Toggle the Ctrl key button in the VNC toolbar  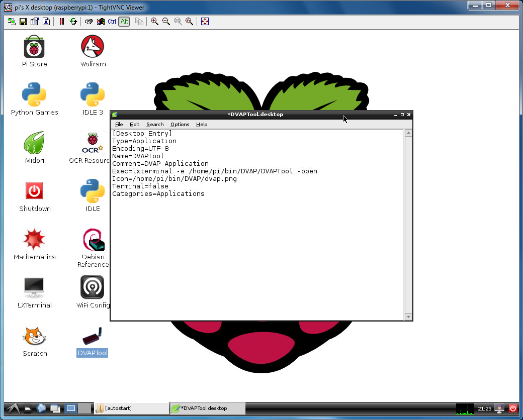112,22
